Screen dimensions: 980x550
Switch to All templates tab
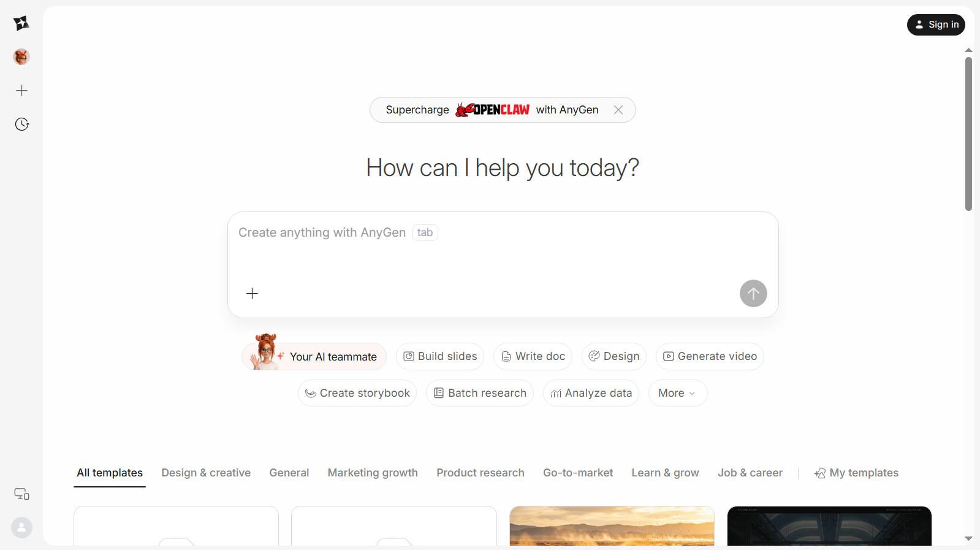pyautogui.click(x=110, y=473)
